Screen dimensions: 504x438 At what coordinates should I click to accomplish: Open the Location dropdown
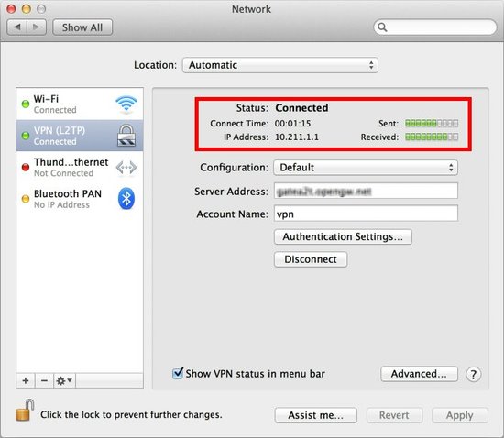point(280,65)
